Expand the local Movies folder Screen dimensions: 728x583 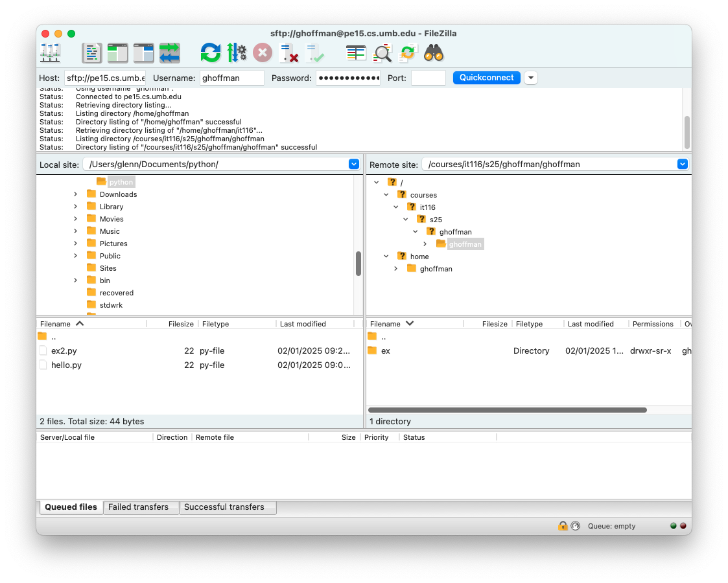[x=76, y=219]
